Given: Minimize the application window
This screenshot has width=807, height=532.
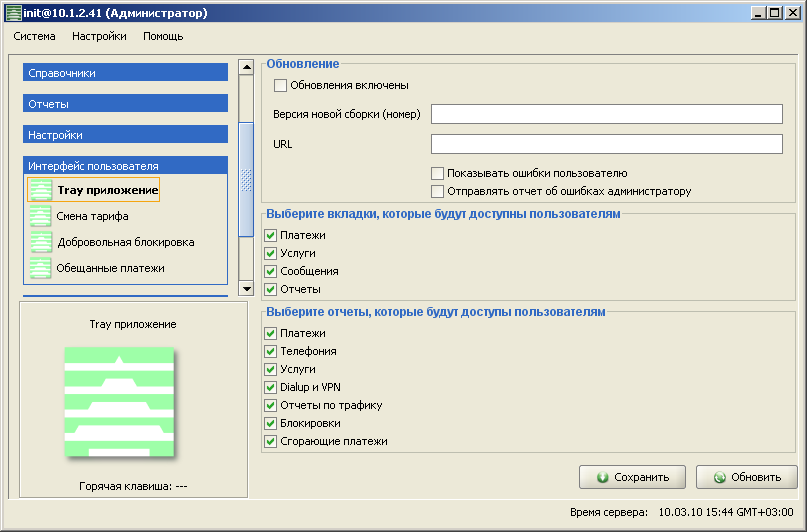Looking at the screenshot, I should pos(758,13).
